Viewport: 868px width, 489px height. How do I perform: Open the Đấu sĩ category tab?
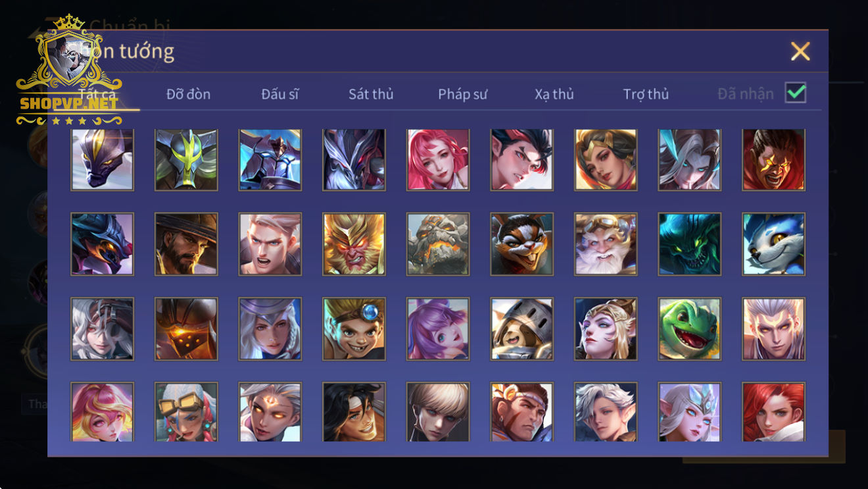click(x=280, y=94)
